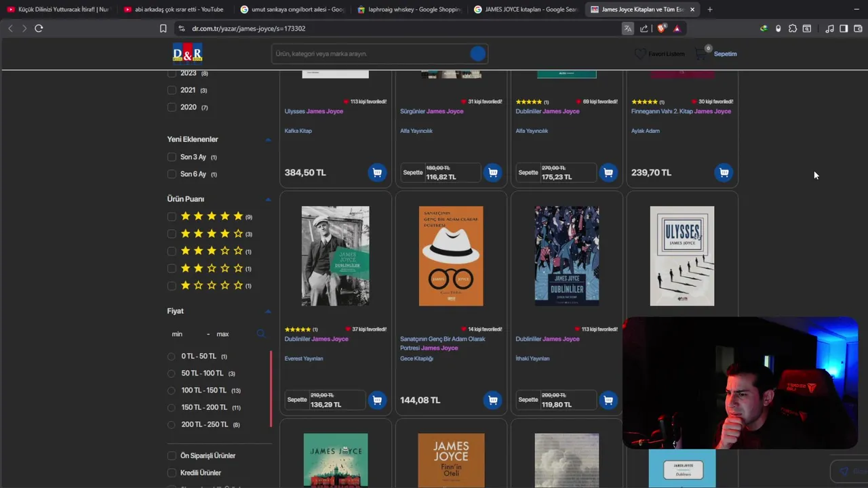
Task: Check the three-star rating filter
Action: 172,251
